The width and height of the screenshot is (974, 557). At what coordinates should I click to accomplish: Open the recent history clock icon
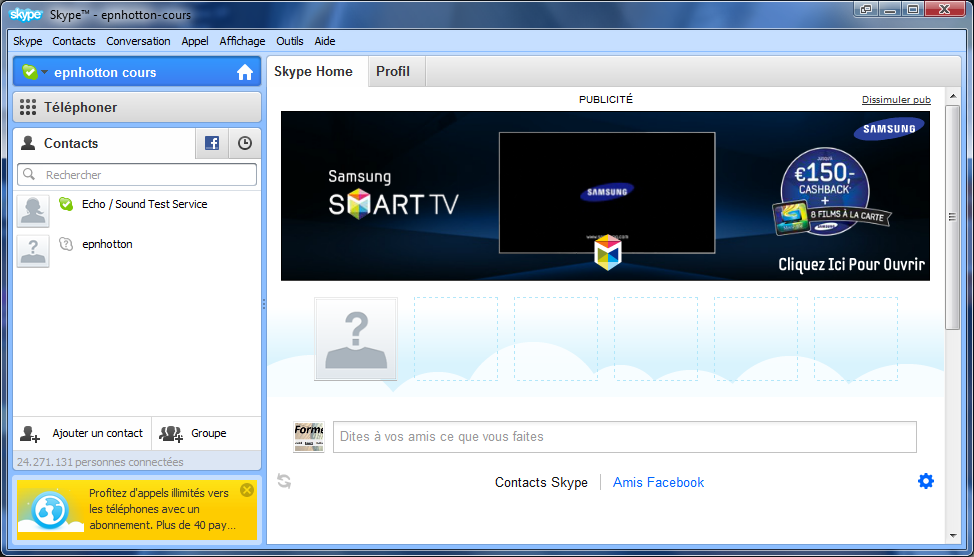point(245,143)
